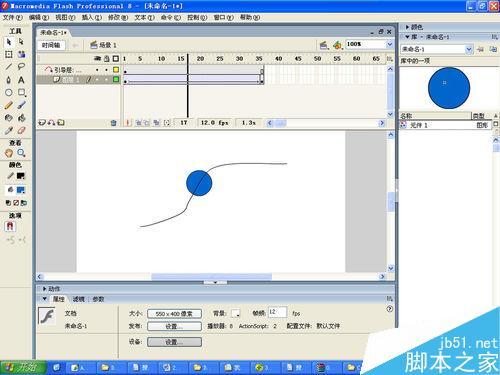Select the Oval tool
Viewport: 500px width, 375px height.
tap(9, 93)
